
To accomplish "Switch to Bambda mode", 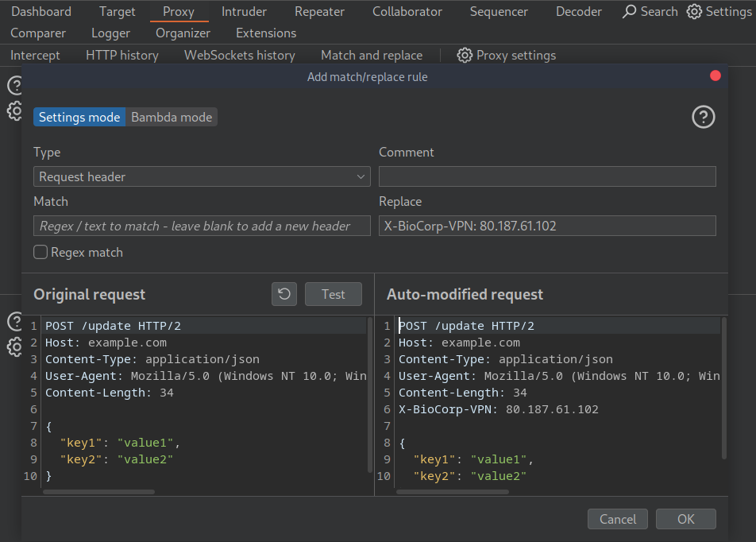I will [172, 117].
